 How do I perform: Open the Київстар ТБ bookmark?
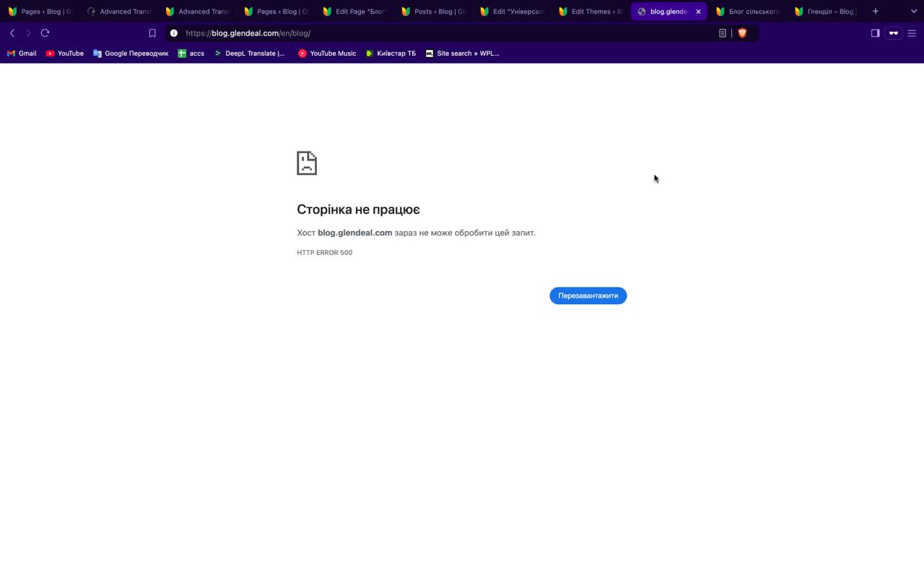point(391,53)
